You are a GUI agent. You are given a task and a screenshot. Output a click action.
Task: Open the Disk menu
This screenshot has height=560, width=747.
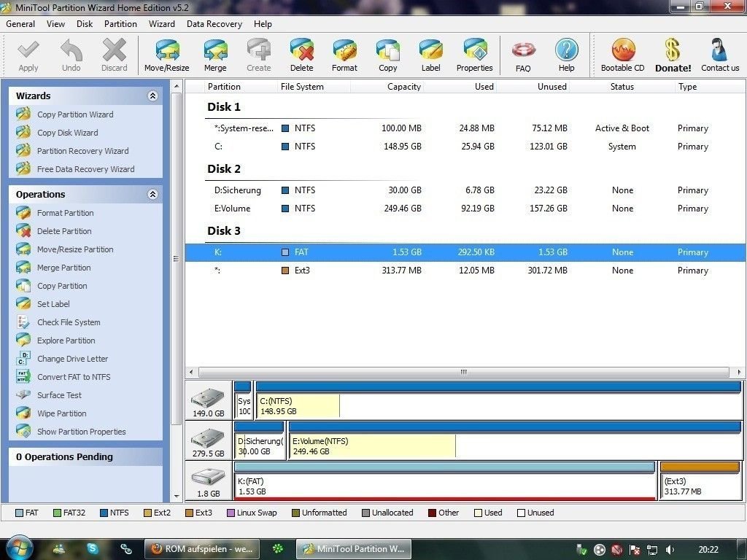[85, 24]
